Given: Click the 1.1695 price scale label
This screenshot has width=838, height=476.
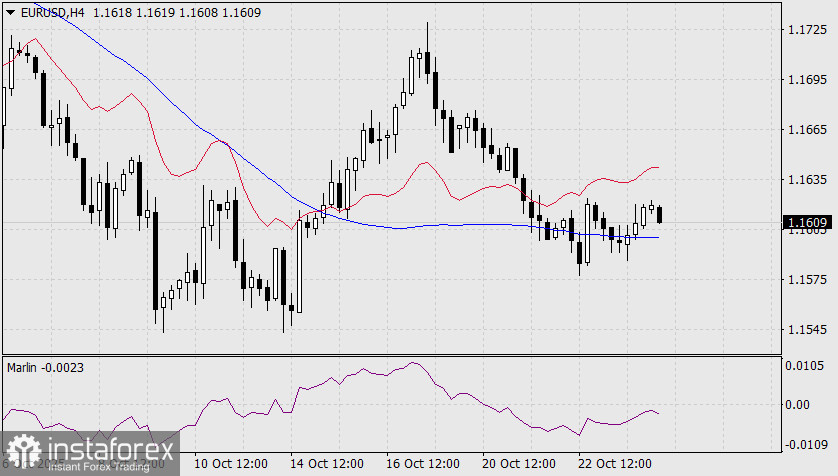Looking at the screenshot, I should (x=807, y=80).
